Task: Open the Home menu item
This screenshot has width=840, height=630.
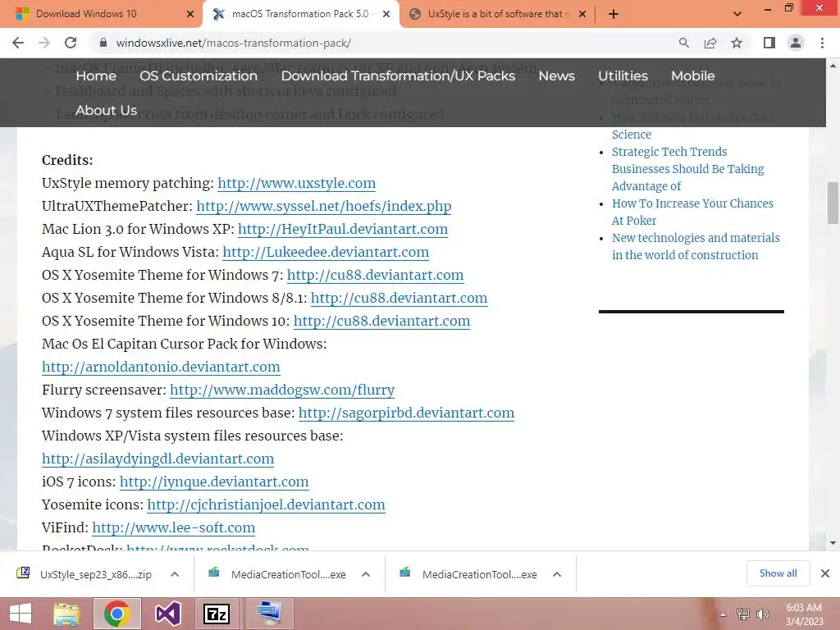Action: [96, 76]
